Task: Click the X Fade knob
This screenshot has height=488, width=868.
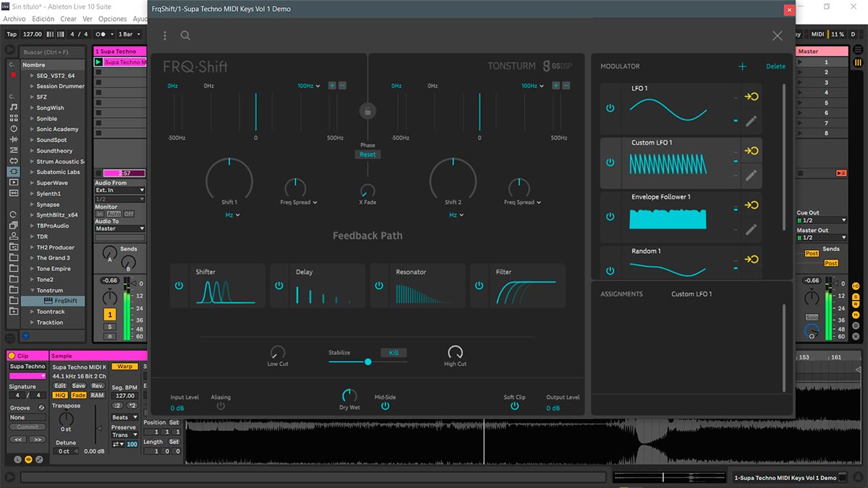Action: [x=367, y=190]
